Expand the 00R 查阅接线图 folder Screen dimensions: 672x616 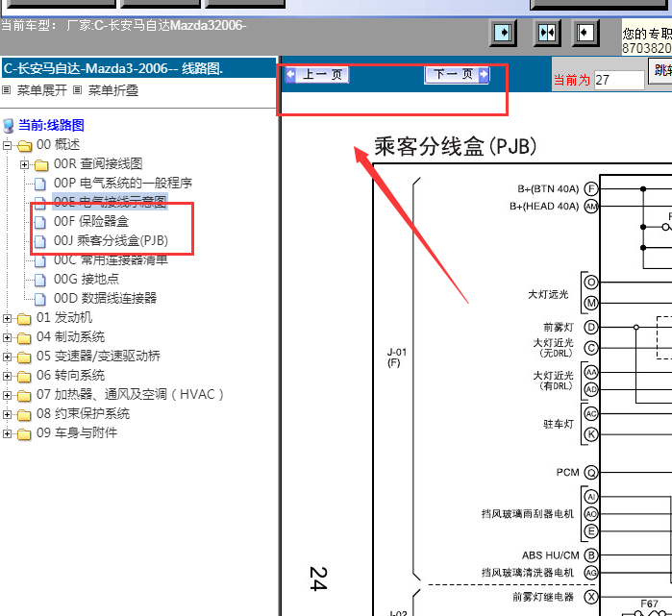point(24,164)
